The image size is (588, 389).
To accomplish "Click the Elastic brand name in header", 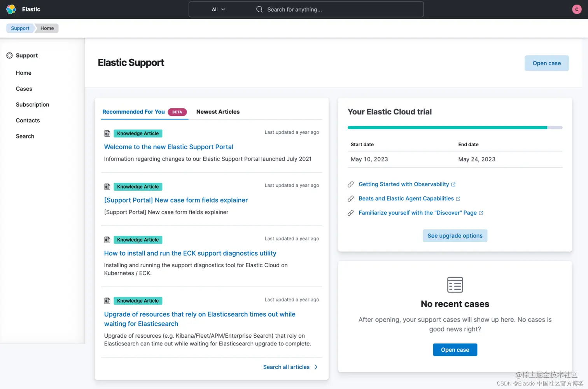I will [31, 9].
